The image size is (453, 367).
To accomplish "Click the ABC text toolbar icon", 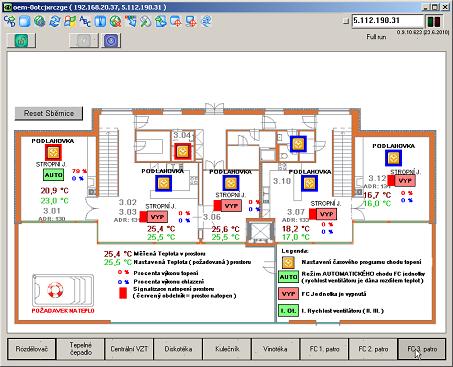I will tap(85, 22).
